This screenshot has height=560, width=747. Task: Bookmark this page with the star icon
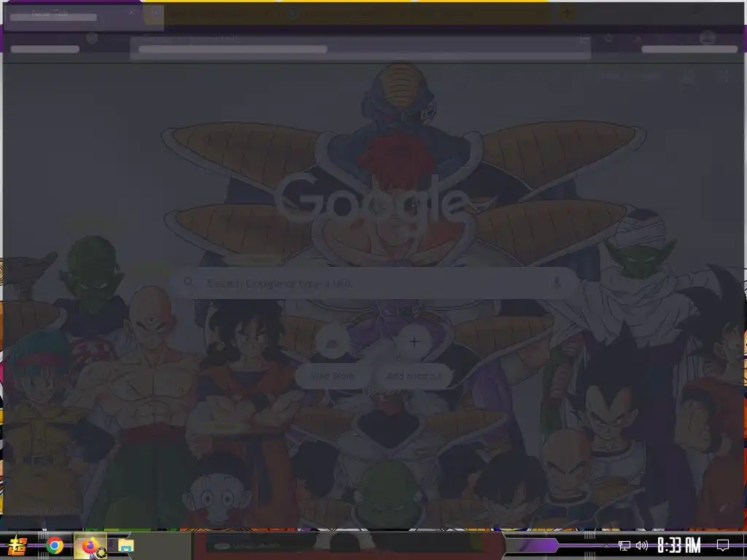tap(608, 39)
